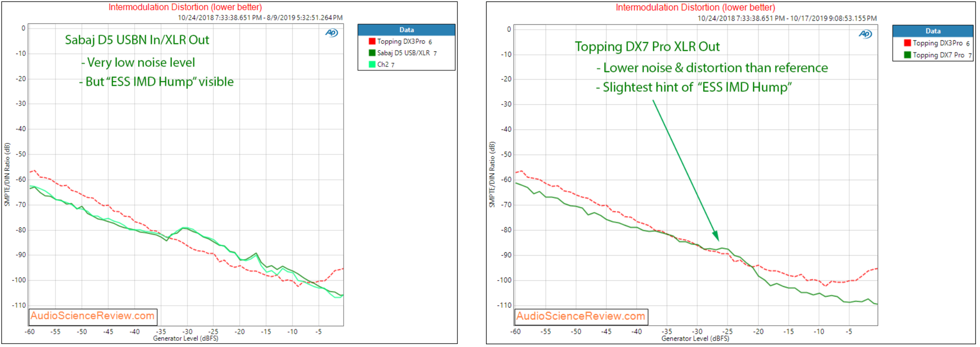Image resolution: width=980 pixels, height=347 pixels.
Task: Click right graph 'SMPTE/DIN Ratio (dB)' axis label
Action: coord(492,175)
